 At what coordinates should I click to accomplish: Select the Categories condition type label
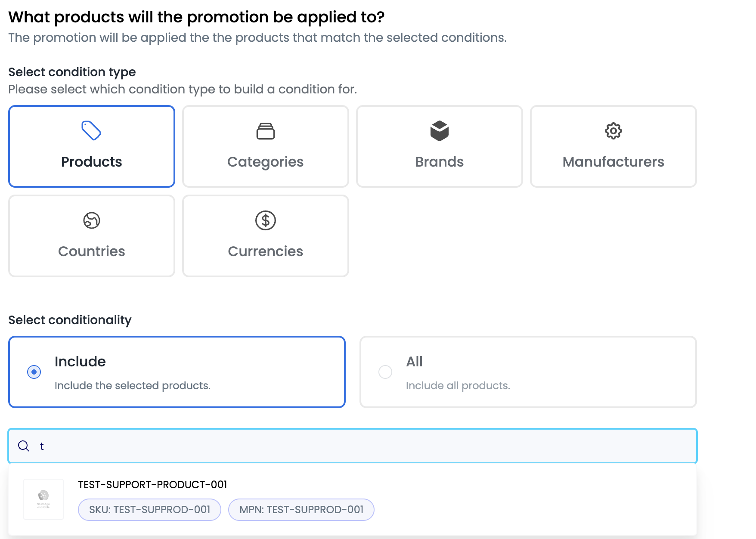[x=266, y=162]
